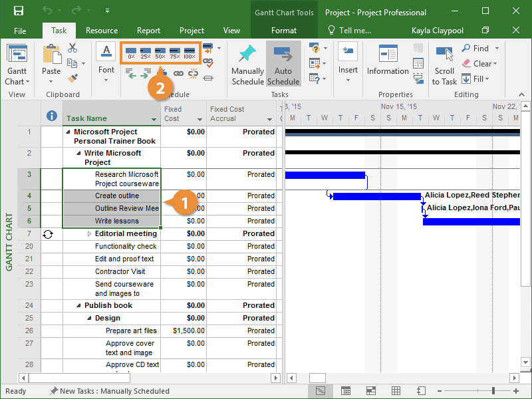532x399 pixels.
Task: Click the zoom slider in status bar
Action: (493, 391)
